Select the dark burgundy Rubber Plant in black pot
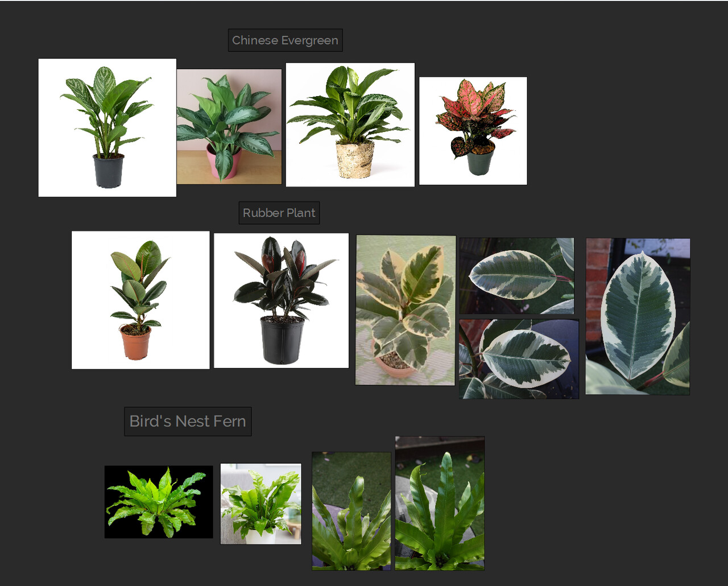Screen dimensions: 728x586 (x=282, y=300)
